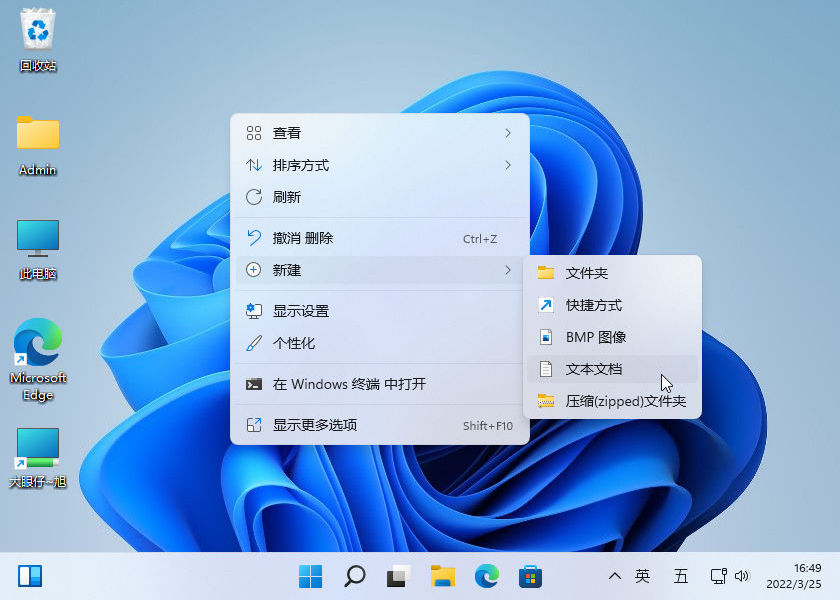Click the volume icon in system tray
The width and height of the screenshot is (840, 600).
coord(743,576)
